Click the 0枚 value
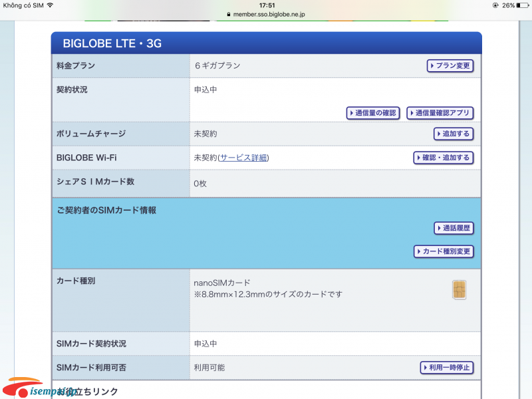532x399 pixels. tap(200, 184)
